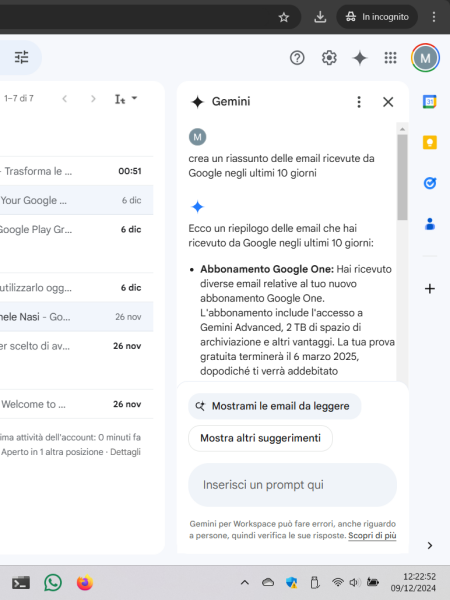The height and width of the screenshot is (600, 450).
Task: Open Gmail settings gear
Action: coord(329,58)
